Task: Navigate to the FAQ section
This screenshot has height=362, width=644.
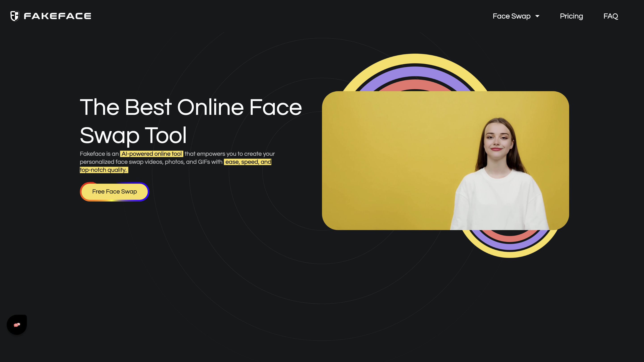Action: 611,16
